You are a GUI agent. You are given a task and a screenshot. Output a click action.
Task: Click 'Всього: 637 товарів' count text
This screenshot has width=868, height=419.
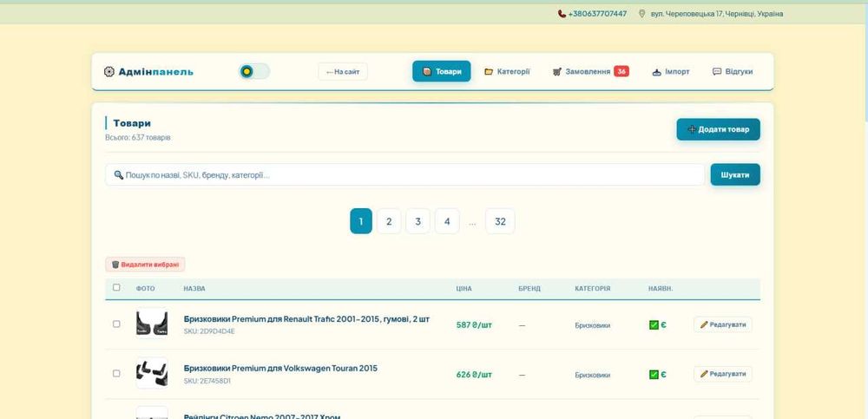point(138,137)
